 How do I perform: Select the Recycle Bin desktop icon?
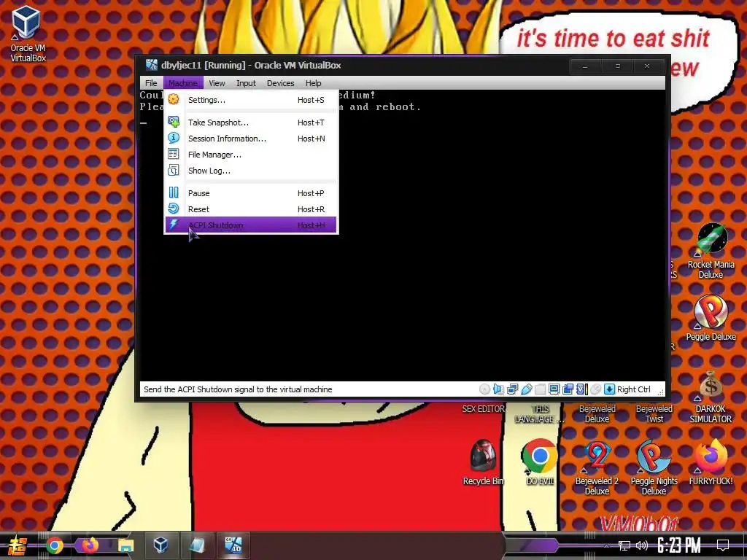click(x=483, y=462)
